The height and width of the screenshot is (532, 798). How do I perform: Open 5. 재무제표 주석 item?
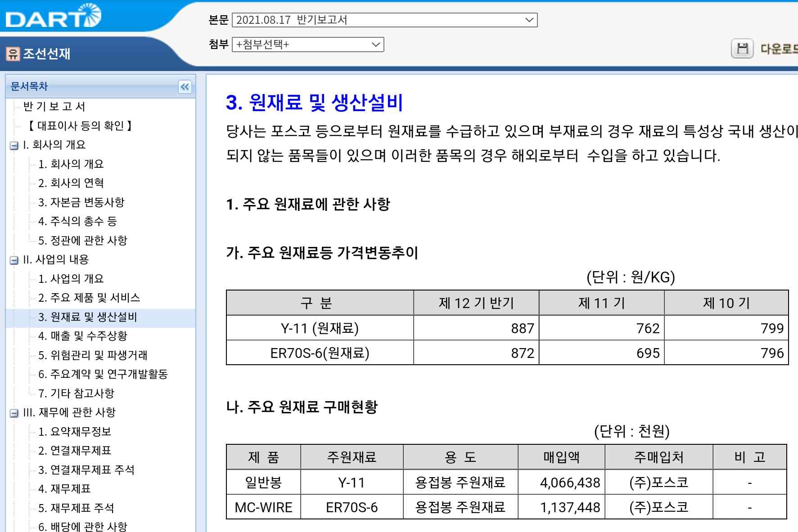coord(76,508)
